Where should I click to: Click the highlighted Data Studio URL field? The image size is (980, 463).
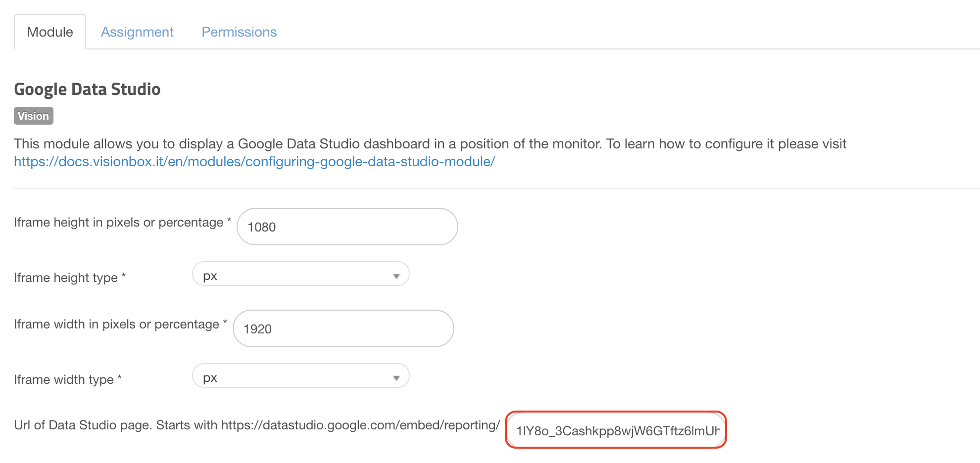[615, 430]
